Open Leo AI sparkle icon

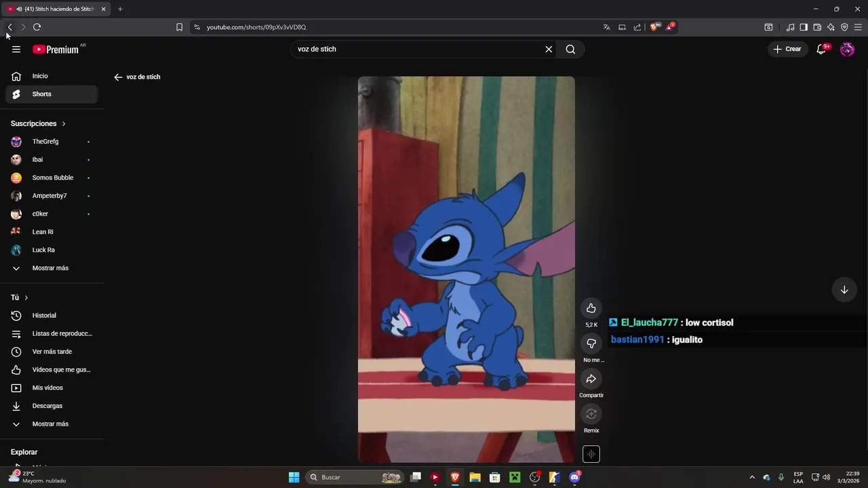point(831,27)
